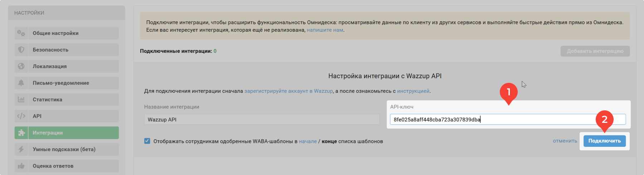The image size is (644, 175).
Task: Click the code brackets icon beside API
Action: coord(21,116)
